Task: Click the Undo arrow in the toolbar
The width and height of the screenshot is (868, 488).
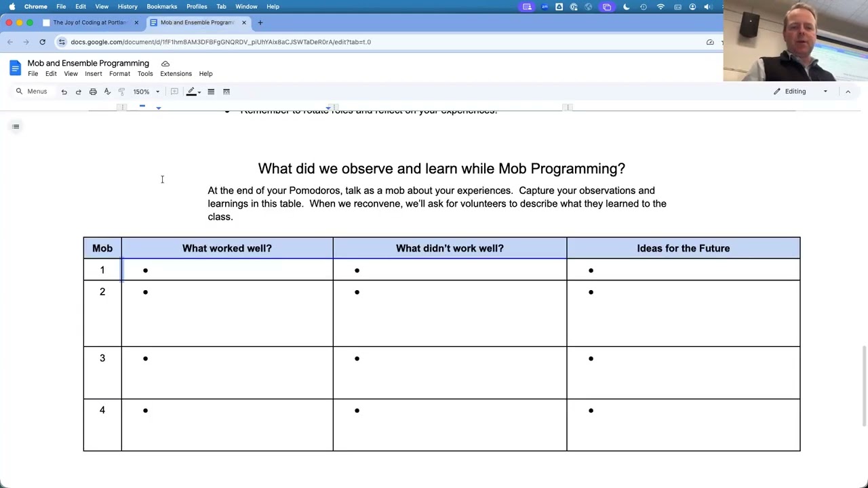Action: point(64,91)
